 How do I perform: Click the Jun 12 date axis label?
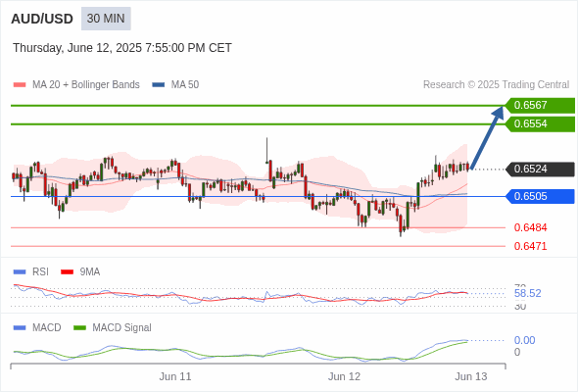(x=344, y=376)
